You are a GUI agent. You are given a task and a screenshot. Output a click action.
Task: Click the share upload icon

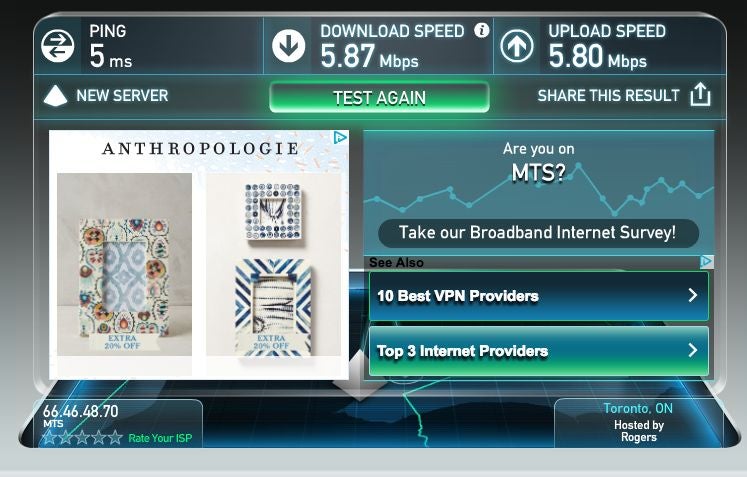[x=700, y=94]
